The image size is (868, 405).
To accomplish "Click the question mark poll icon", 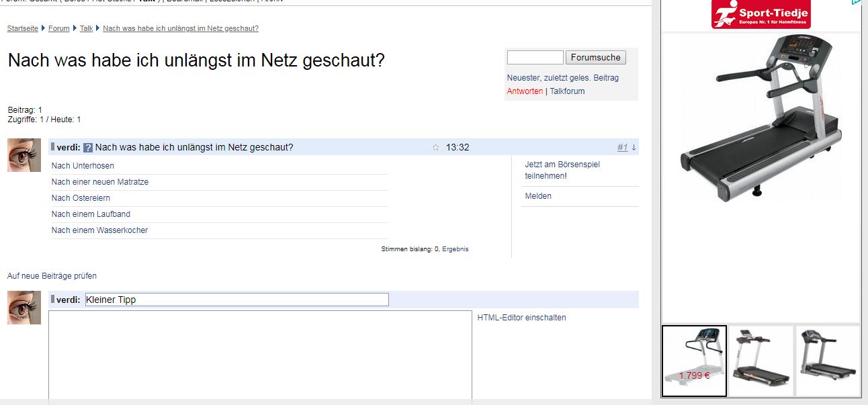I will coord(88,148).
